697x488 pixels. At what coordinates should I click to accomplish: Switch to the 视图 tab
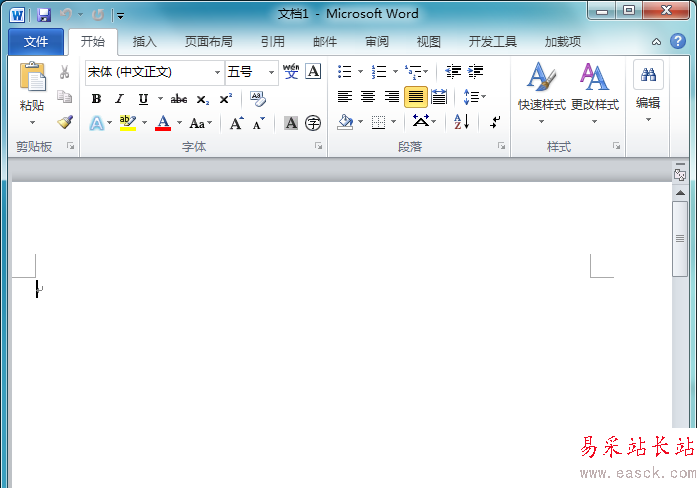coord(429,42)
